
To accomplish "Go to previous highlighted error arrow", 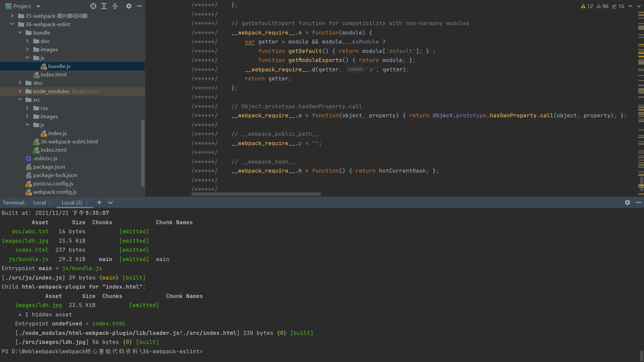I will tap(630, 6).
